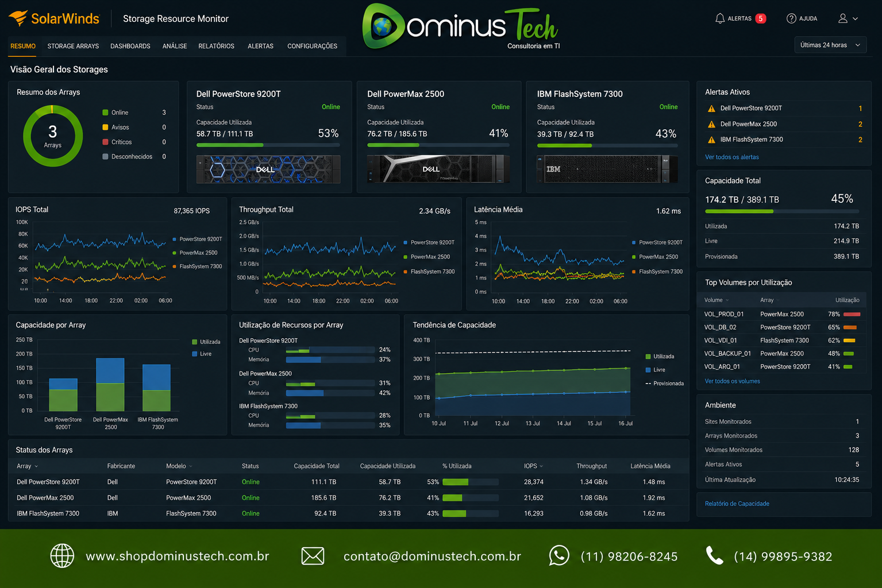The height and width of the screenshot is (588, 882).
Task: Expand the user account chevron
Action: pyautogui.click(x=856, y=18)
